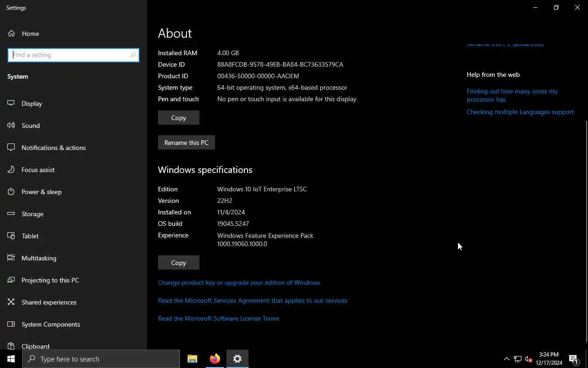Screen dimensions: 588x368
Task: Click the Projecting to this PC icon
Action: click(11, 280)
